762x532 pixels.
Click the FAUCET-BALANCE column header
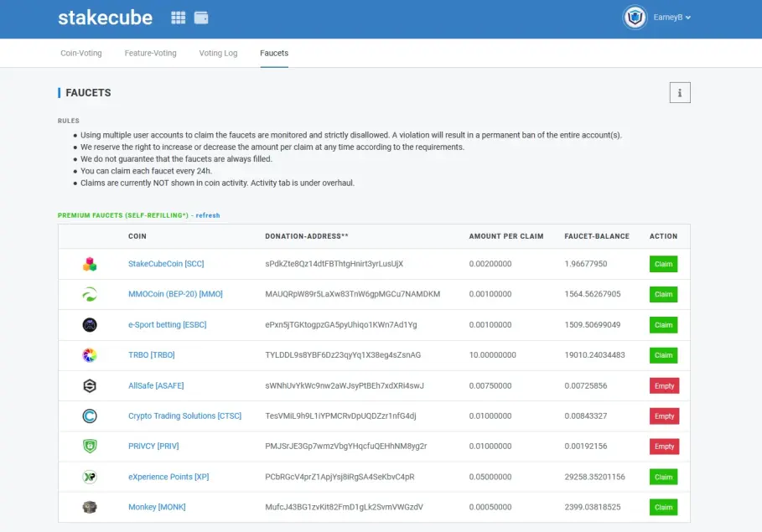597,236
